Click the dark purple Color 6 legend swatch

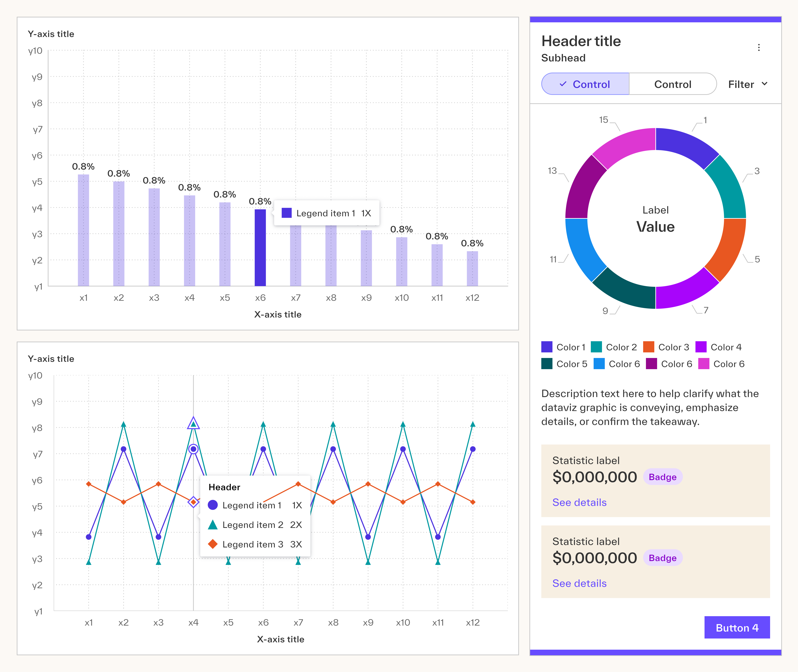coord(651,364)
